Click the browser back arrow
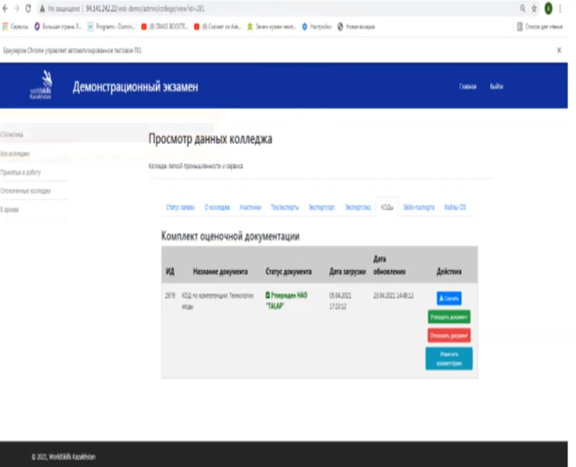Viewport: 576px width, 467px height. [5, 8]
